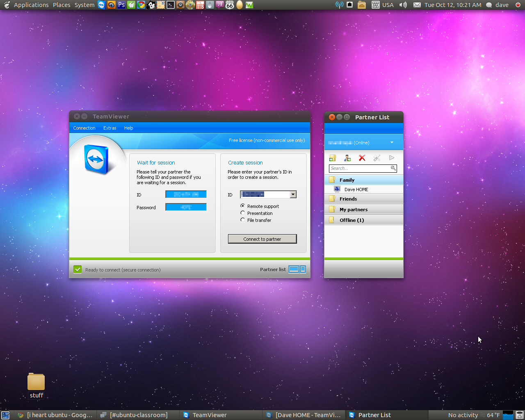Open the Online status dropdown in Partner List

[x=392, y=142]
